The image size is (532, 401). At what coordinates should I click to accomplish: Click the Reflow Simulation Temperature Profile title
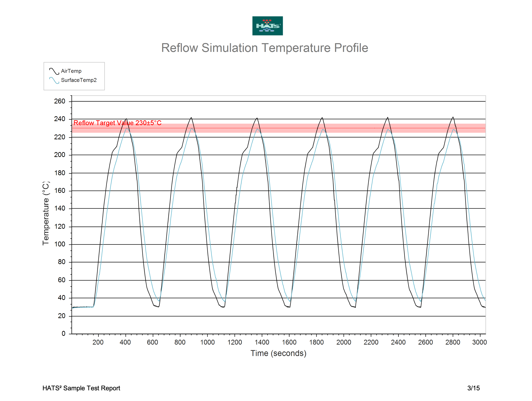click(x=265, y=48)
